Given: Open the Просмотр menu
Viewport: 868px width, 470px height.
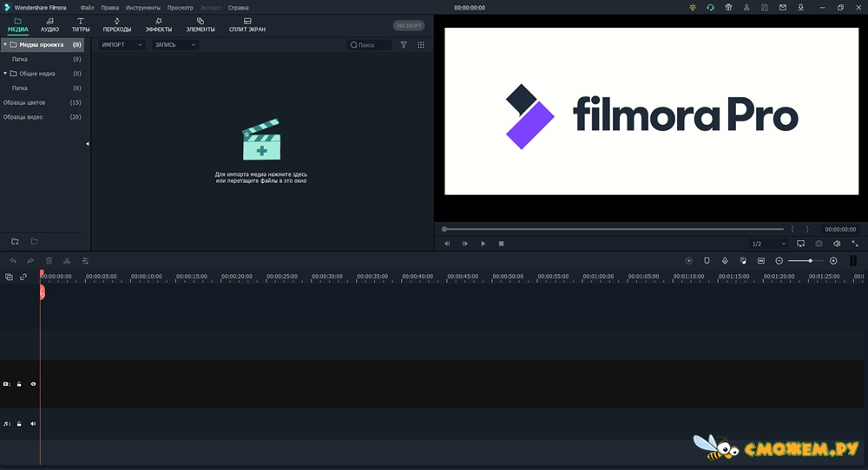Looking at the screenshot, I should click(x=180, y=8).
